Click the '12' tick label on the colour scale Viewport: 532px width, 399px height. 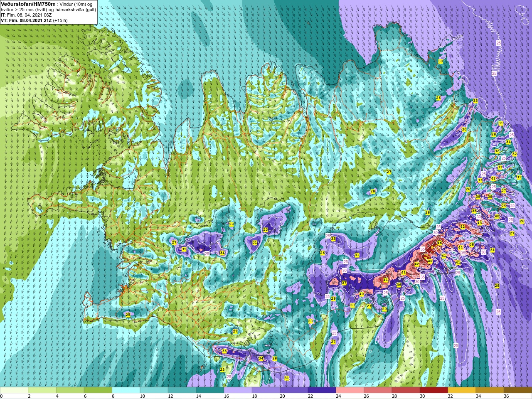(x=170, y=396)
